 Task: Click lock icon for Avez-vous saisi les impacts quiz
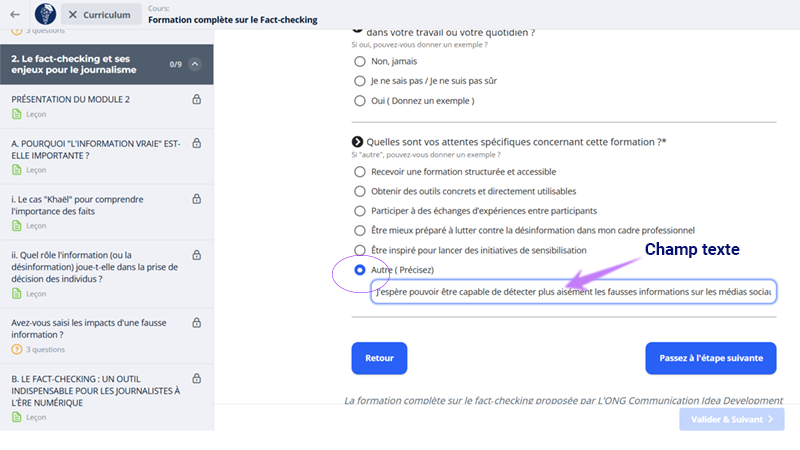(x=196, y=322)
